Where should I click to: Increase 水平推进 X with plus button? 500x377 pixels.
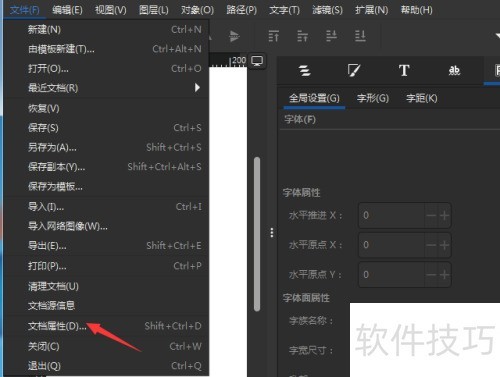tap(444, 215)
